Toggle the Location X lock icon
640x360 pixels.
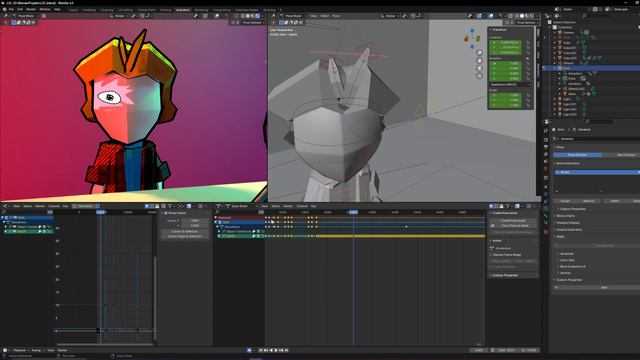pos(528,42)
